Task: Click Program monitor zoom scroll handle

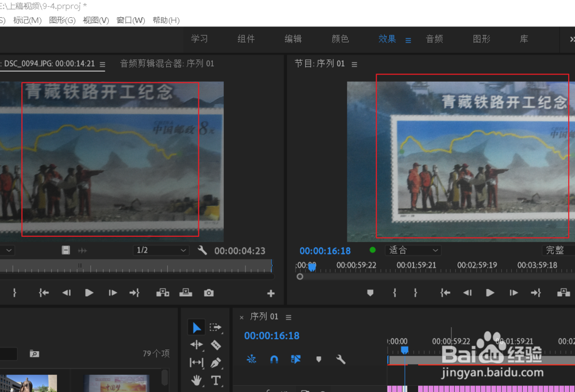Action: pos(300,276)
